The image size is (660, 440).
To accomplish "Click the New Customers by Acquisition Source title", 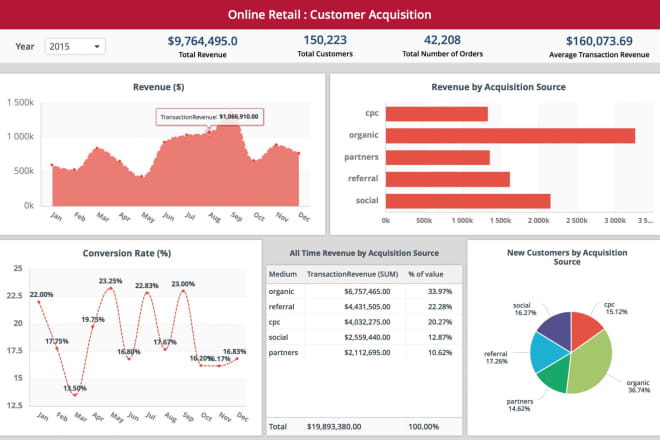I will pos(567,257).
